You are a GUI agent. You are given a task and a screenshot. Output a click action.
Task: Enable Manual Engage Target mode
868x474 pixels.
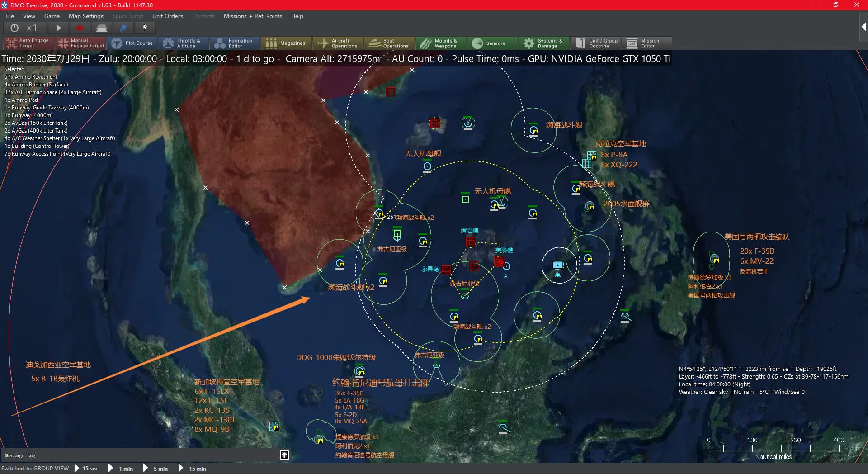point(80,43)
